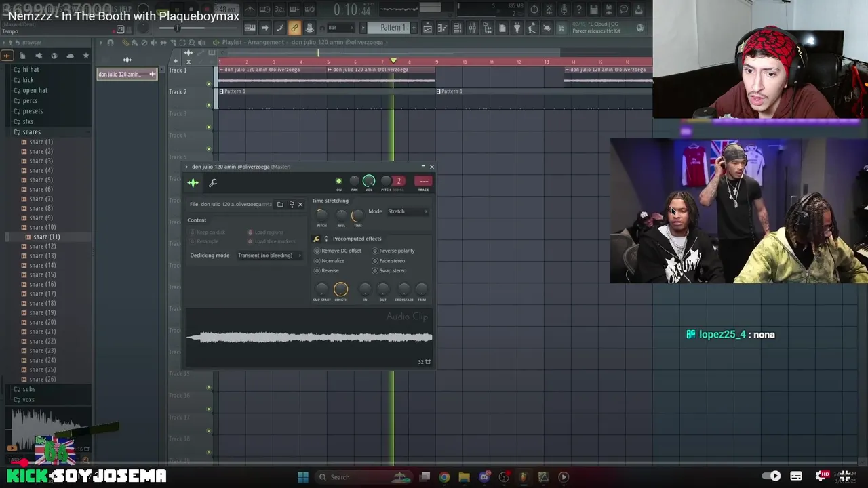
Task: Select browser's cloud tab icon
Action: pos(71,56)
